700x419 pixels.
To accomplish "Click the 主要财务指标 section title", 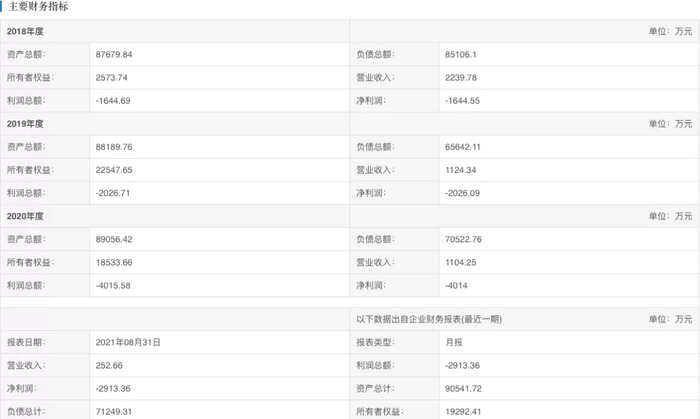I will coord(40,7).
